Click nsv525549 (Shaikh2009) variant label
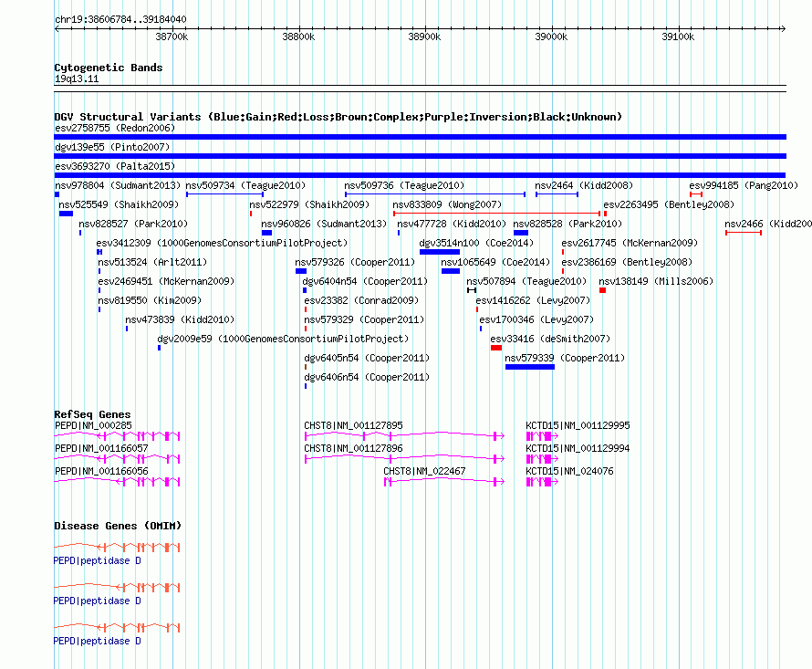The width and height of the screenshot is (812, 669). [119, 204]
